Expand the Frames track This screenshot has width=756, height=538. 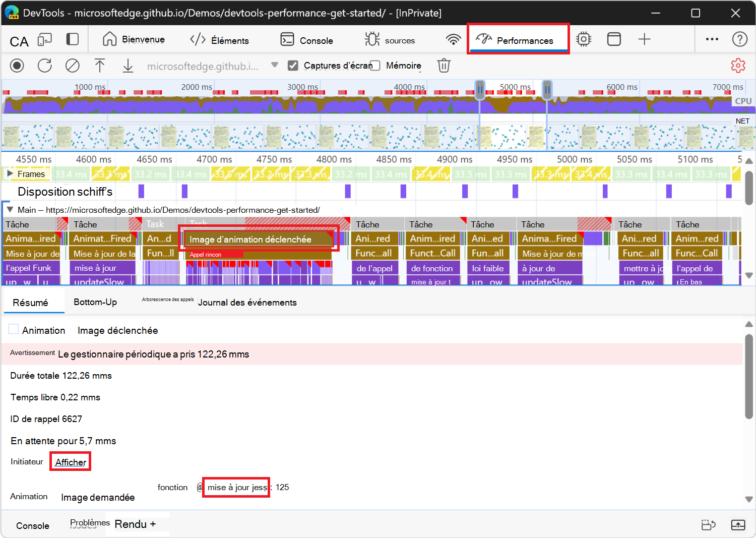[10, 174]
